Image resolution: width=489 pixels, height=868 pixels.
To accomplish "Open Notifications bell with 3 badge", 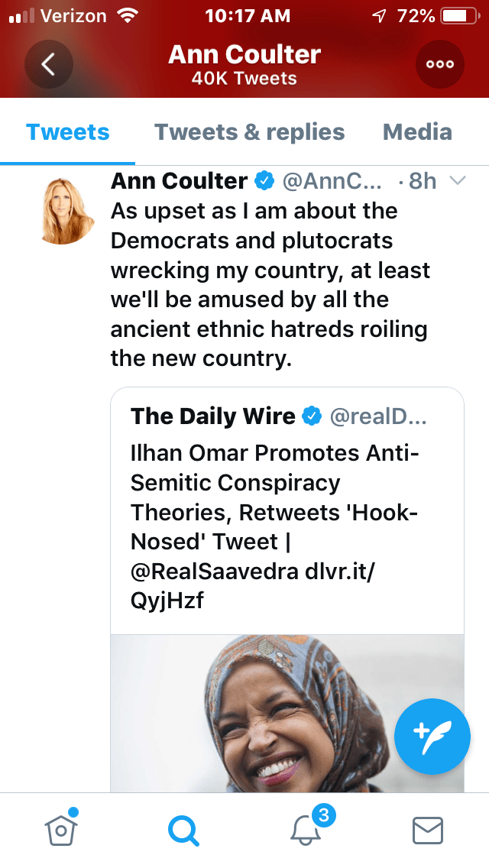I will [307, 830].
